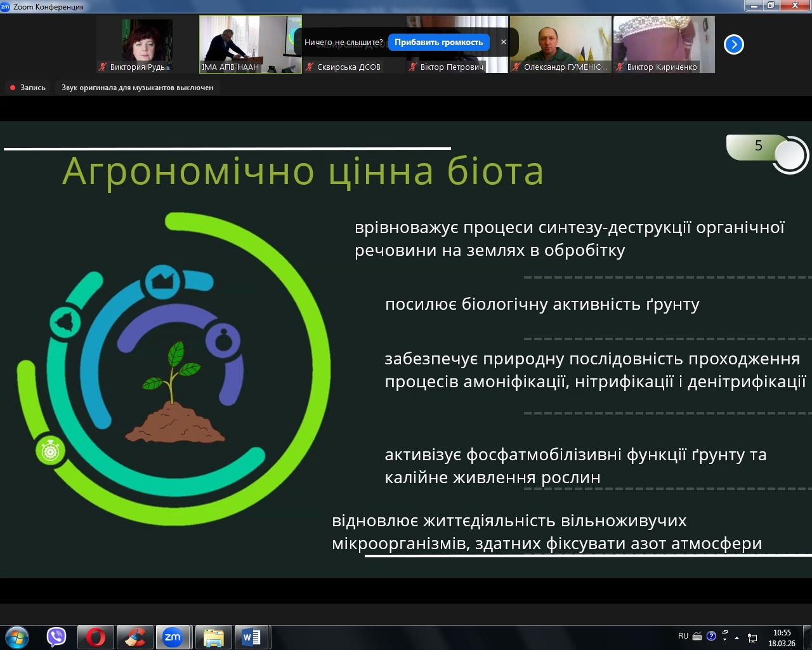Open Windows Explorer folder icon
The image size is (812, 650).
coord(213,637)
